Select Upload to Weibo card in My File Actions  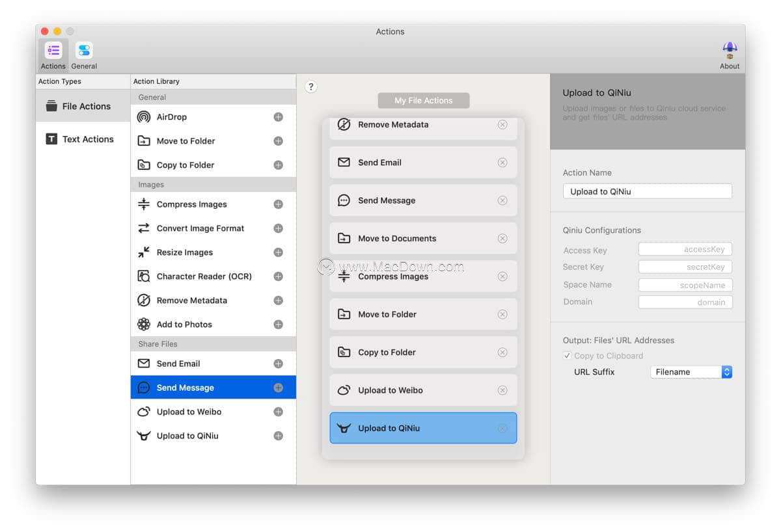pyautogui.click(x=424, y=390)
